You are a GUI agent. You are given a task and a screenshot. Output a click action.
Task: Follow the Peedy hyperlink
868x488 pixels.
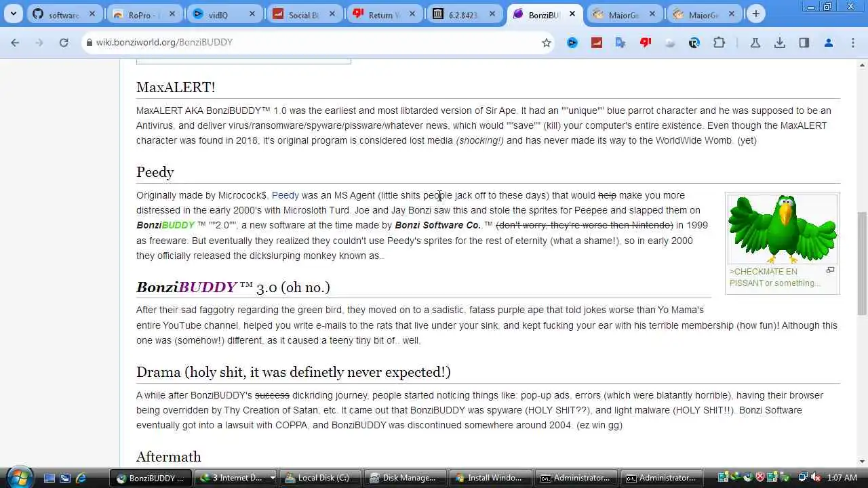(285, 195)
